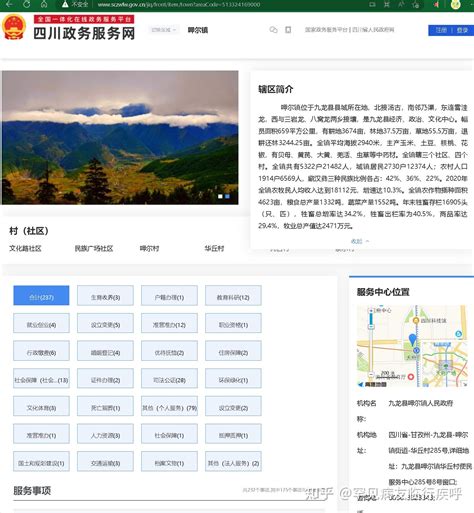The height and width of the screenshot is (513, 474).
Task: Select the 合计(237) category tab
Action: pos(41,295)
